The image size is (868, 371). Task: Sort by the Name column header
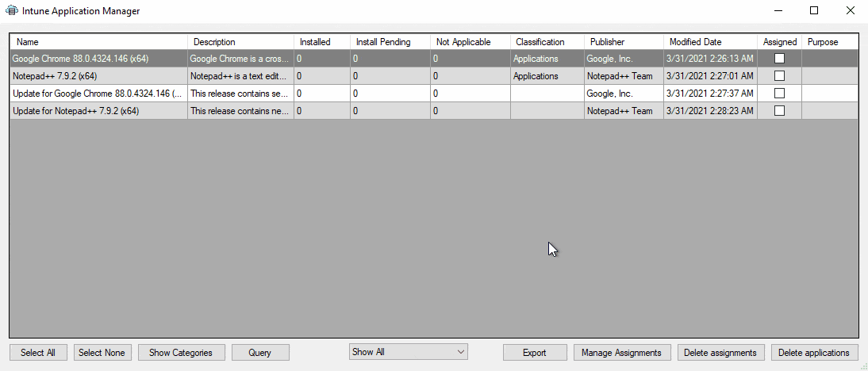click(x=99, y=42)
